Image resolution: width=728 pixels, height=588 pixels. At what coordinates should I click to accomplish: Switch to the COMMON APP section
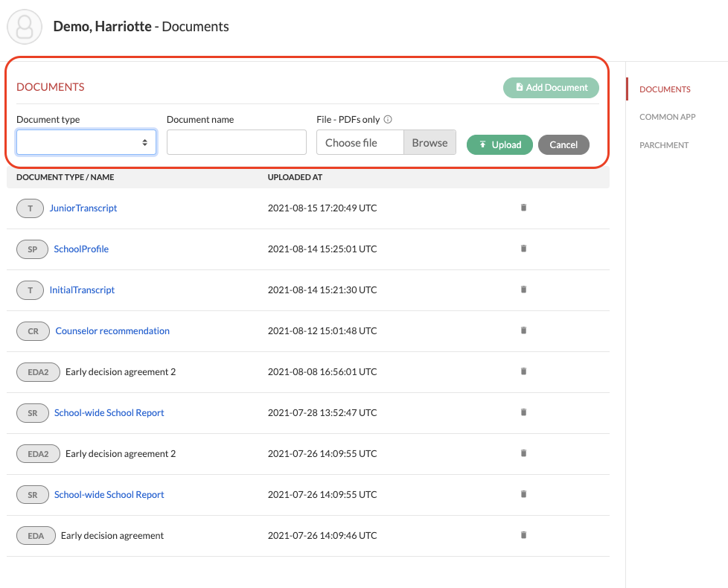(x=667, y=117)
